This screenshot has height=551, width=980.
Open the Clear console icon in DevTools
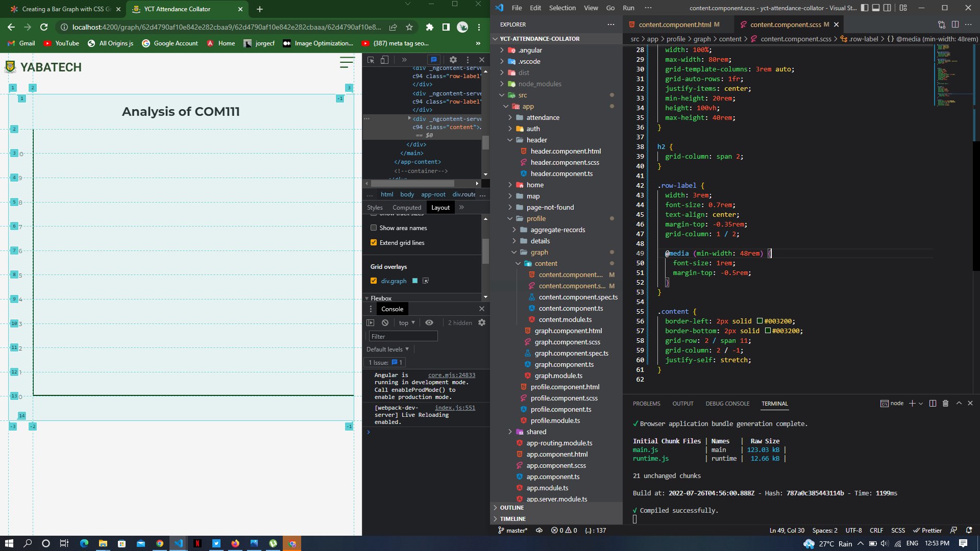pyautogui.click(x=385, y=322)
